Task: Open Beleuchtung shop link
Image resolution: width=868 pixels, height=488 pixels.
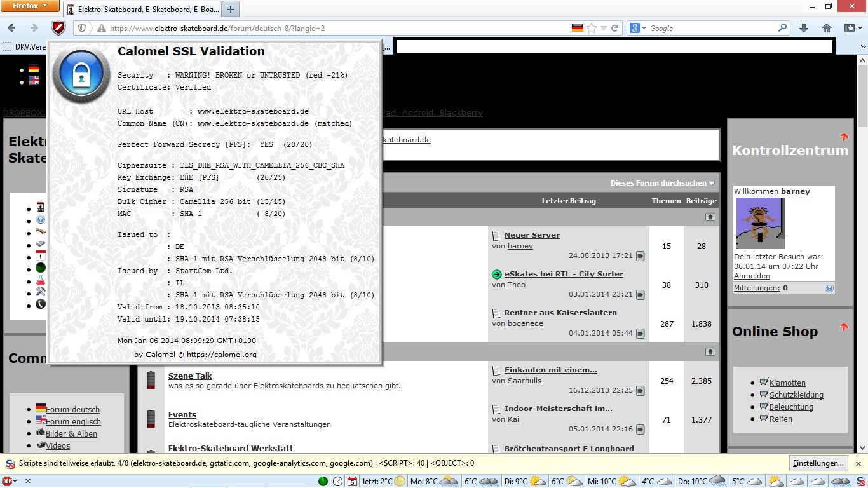Action: (791, 407)
